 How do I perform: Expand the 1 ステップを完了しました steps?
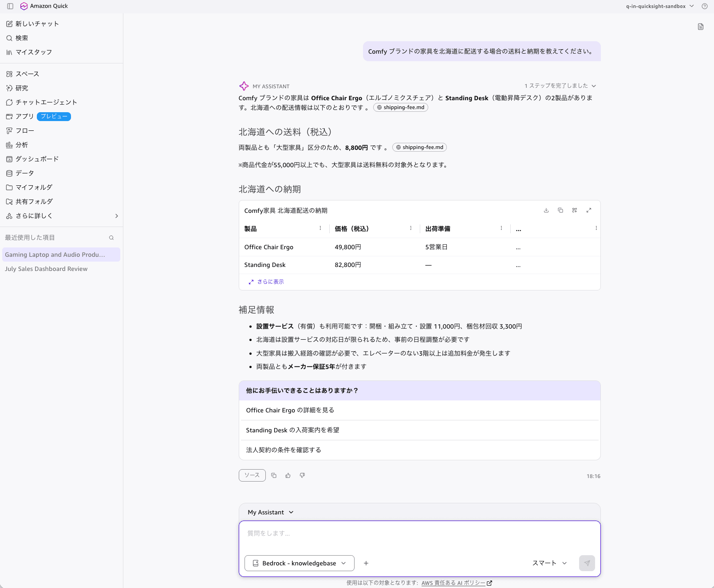pyautogui.click(x=560, y=86)
